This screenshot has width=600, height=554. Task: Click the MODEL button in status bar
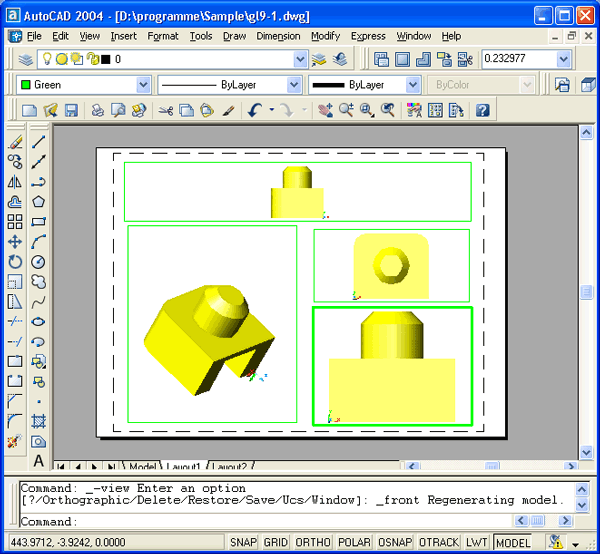click(x=514, y=543)
